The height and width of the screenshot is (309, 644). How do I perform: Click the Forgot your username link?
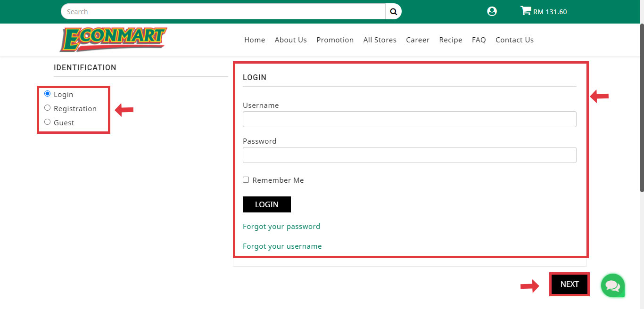(x=282, y=246)
